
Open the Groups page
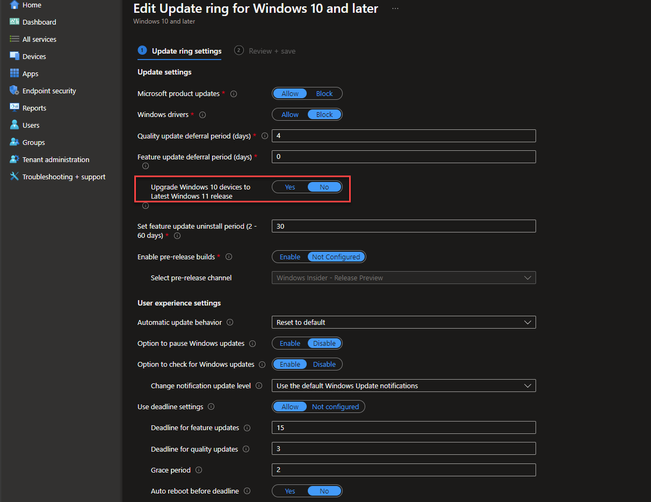33,142
